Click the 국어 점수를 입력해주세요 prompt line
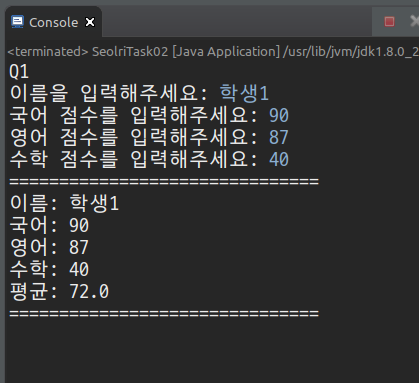 149,115
